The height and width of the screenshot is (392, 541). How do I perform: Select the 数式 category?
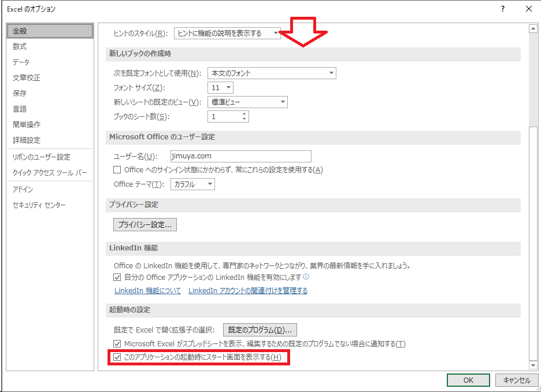tap(50, 46)
